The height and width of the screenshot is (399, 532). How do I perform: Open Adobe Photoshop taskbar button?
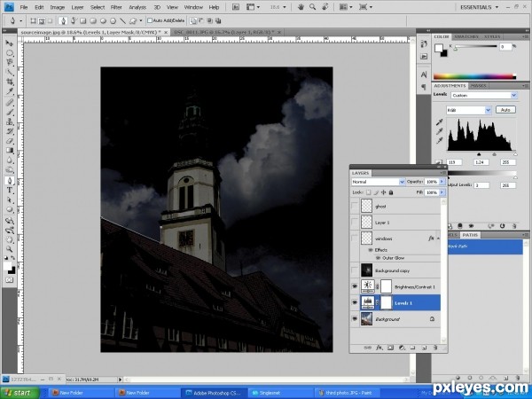click(x=213, y=393)
